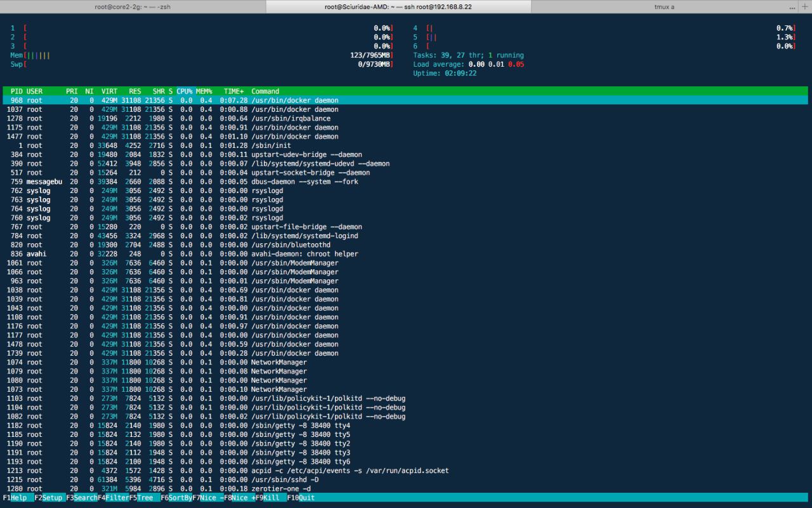Open F2 Setup in htop footer
Image resolution: width=812 pixels, height=508 pixels.
(49, 498)
